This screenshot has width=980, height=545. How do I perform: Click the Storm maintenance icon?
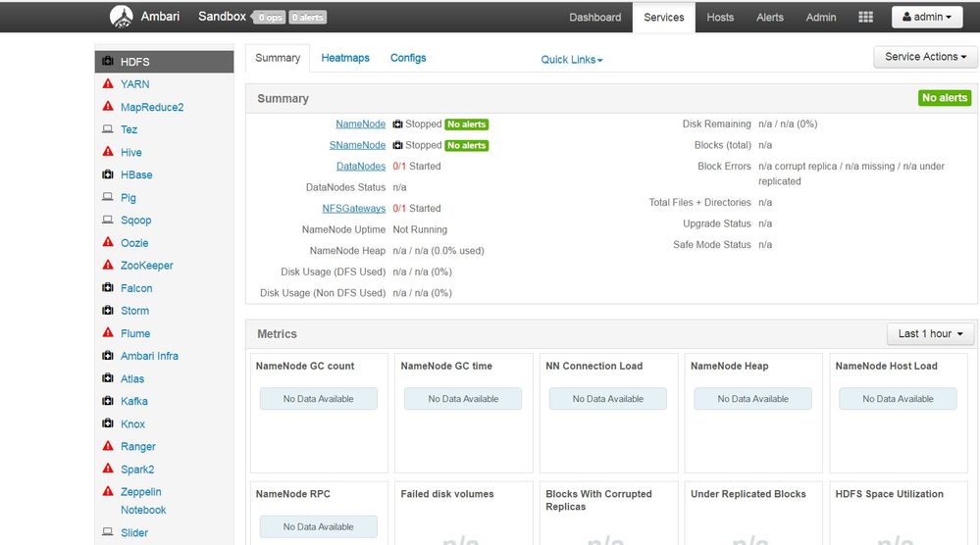pos(108,311)
